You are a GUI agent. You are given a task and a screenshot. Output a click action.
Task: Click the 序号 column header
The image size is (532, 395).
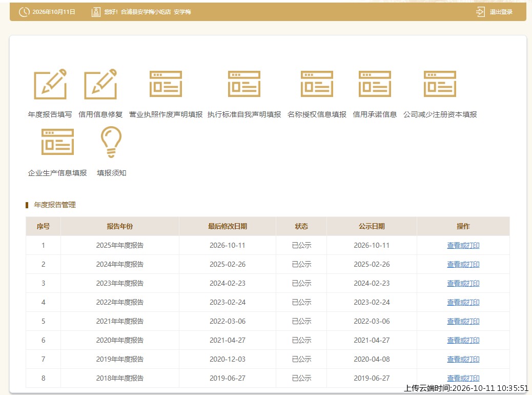pyautogui.click(x=43, y=226)
